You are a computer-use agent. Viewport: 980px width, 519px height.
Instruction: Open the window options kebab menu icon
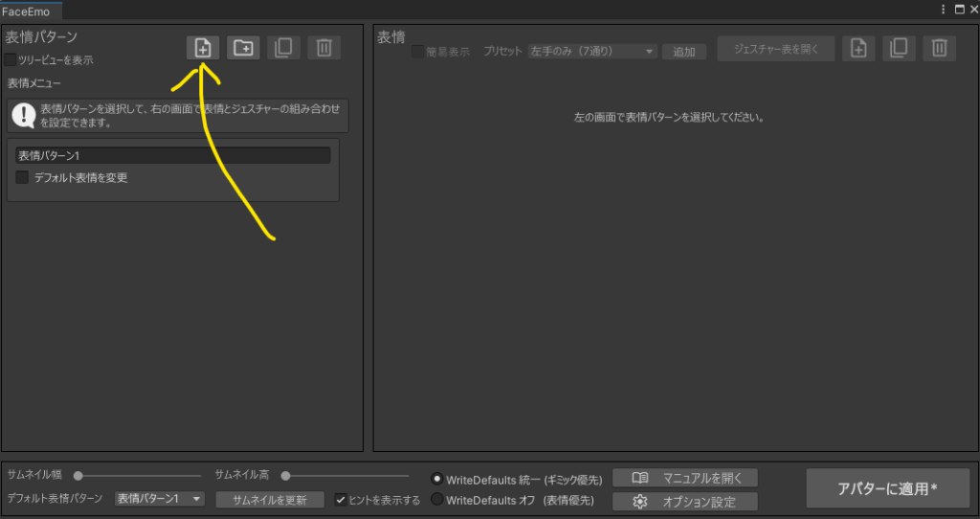pos(945,9)
